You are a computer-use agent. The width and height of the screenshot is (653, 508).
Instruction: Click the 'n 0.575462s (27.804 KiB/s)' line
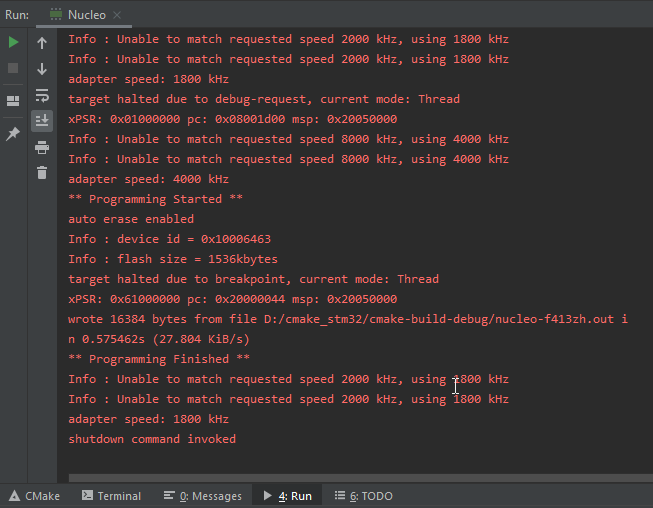coord(159,339)
